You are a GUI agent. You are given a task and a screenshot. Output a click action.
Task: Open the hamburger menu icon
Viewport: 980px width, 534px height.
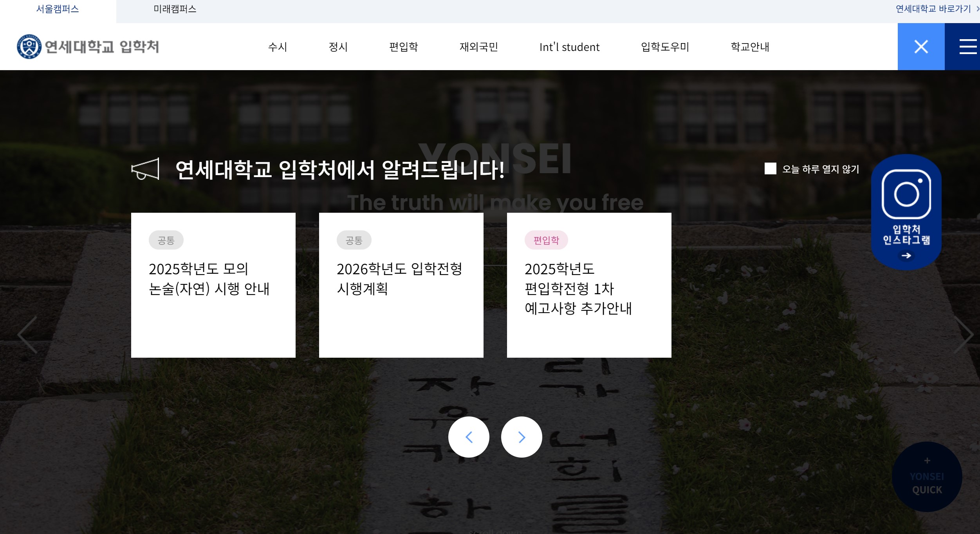pyautogui.click(x=967, y=47)
